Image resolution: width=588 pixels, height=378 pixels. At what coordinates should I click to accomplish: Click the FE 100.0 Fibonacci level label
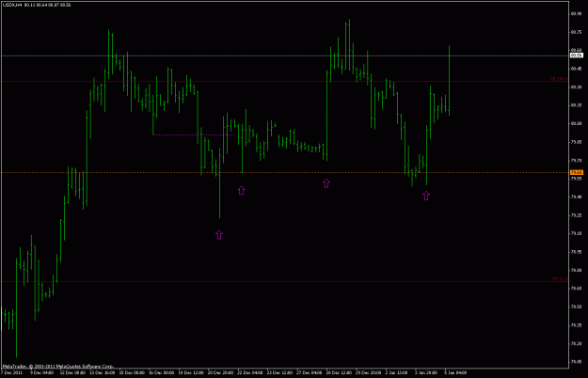coord(559,79)
